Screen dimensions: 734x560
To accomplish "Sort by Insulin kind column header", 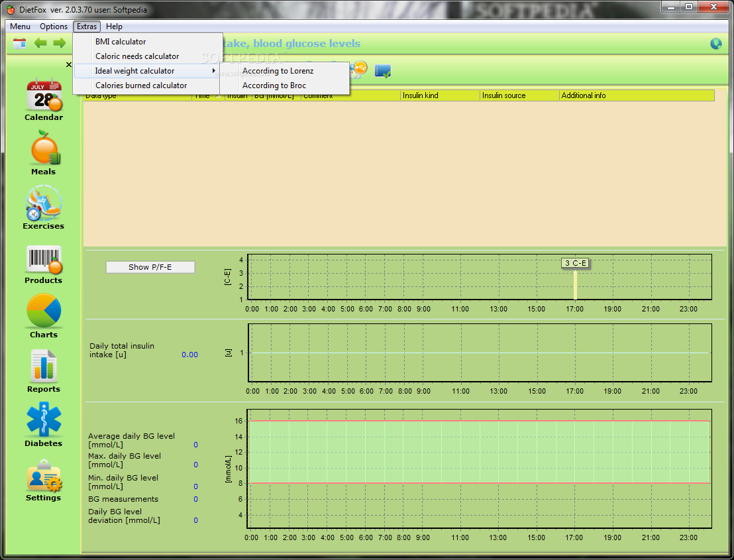I will tap(441, 95).
